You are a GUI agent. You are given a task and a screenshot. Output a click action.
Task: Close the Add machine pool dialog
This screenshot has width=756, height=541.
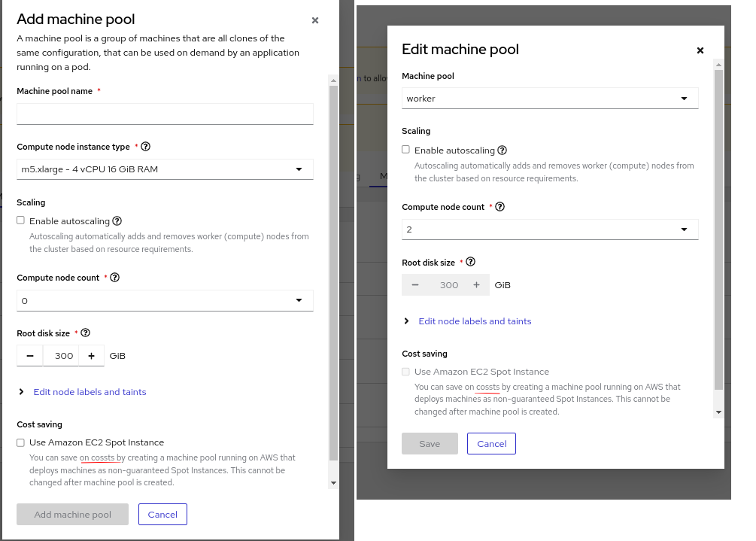point(315,20)
